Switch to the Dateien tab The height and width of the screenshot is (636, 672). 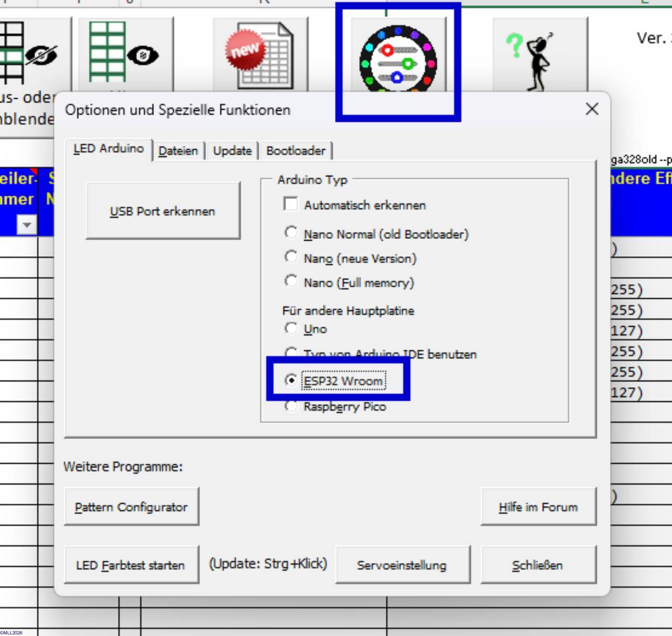tap(178, 151)
